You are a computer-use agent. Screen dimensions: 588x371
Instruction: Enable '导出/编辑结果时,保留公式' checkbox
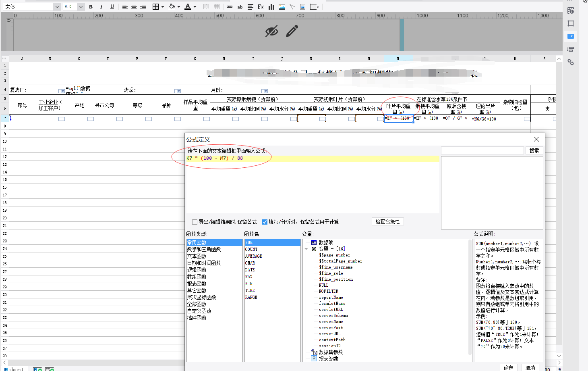tap(195, 222)
